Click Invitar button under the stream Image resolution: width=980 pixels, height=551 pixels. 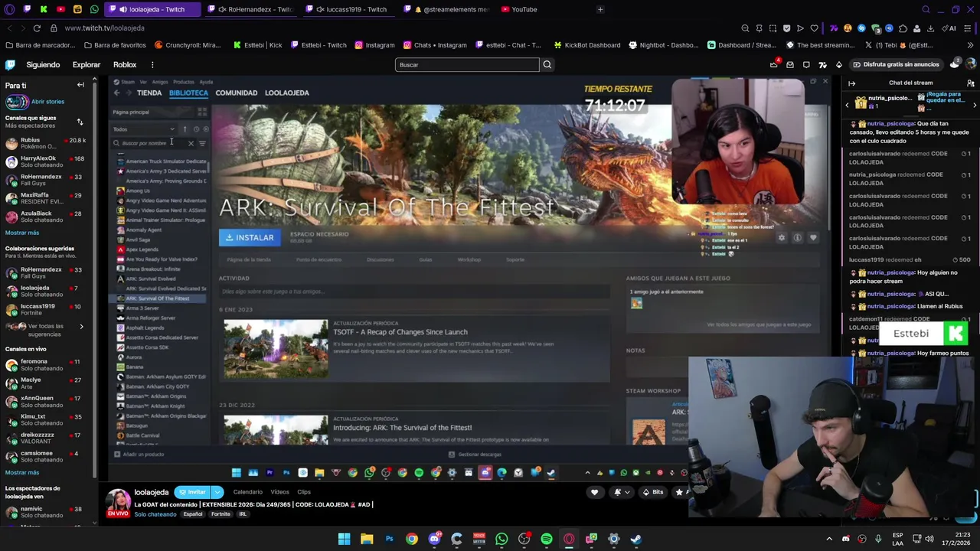point(192,492)
